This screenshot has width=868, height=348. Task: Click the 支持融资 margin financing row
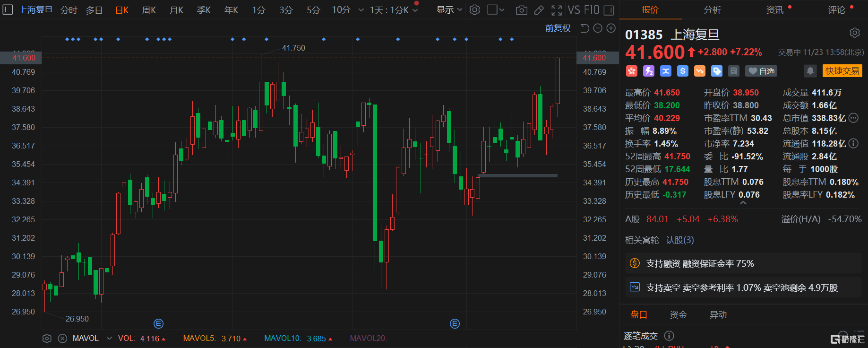743,263
